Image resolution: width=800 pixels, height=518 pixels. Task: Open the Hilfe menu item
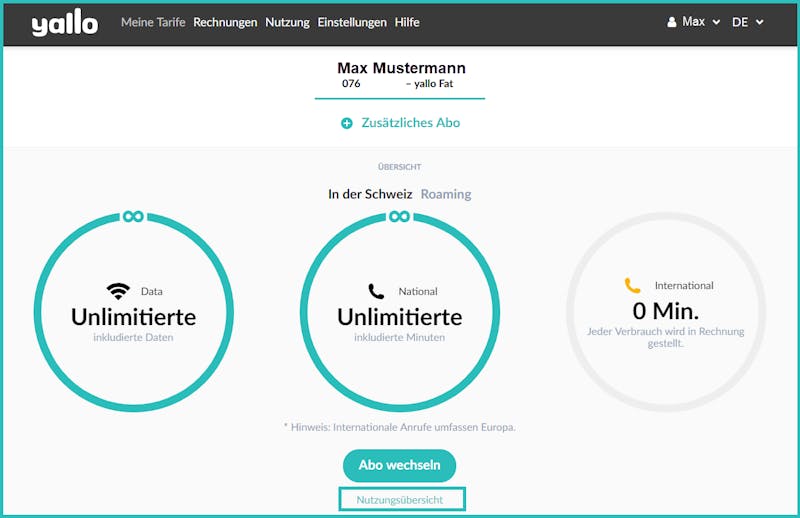[407, 22]
